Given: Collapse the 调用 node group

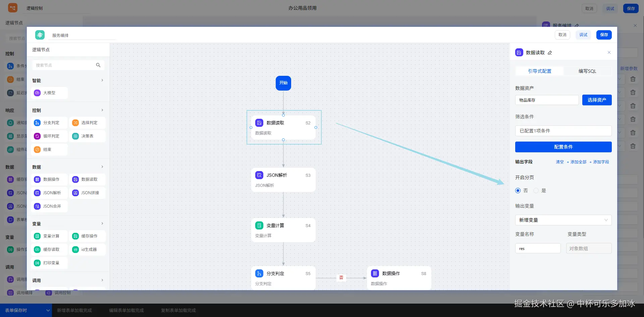Looking at the screenshot, I should pos(102,280).
